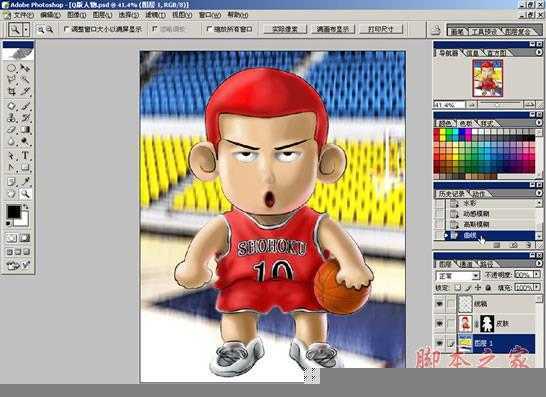The height and width of the screenshot is (397, 546).
Task: Select the Zoom tool in the toolbox
Action: tap(25, 194)
